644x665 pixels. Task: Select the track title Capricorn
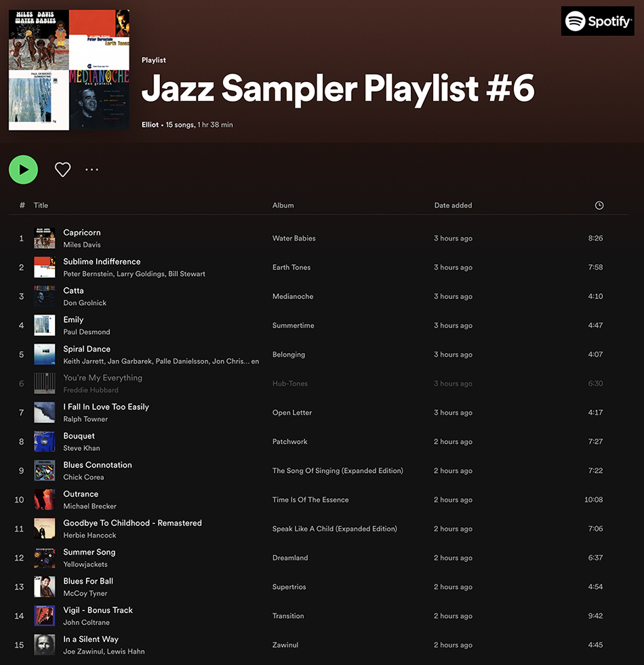coord(82,233)
